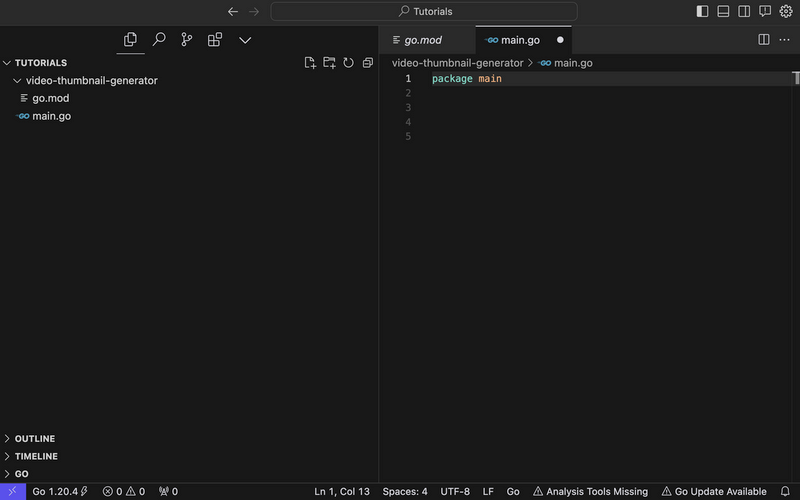Viewport: 800px width, 500px height.
Task: Collapse the video-thumbnail-generator folder
Action: coord(91,80)
